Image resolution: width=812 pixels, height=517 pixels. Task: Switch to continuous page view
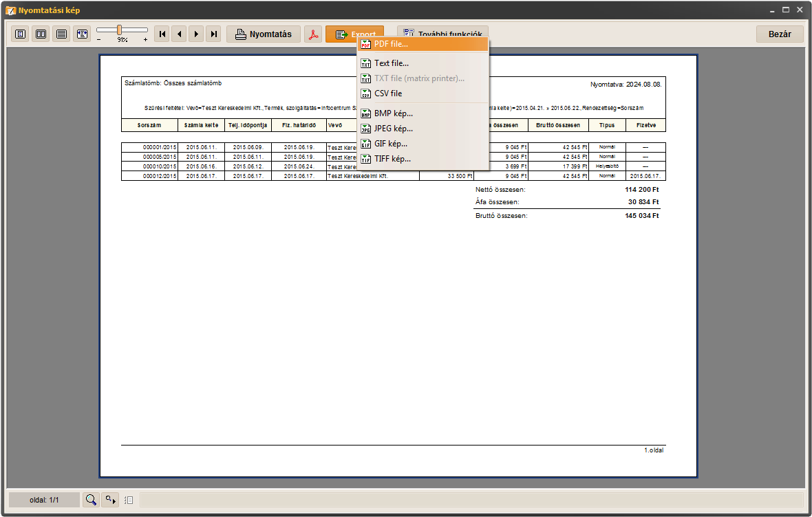[62, 34]
